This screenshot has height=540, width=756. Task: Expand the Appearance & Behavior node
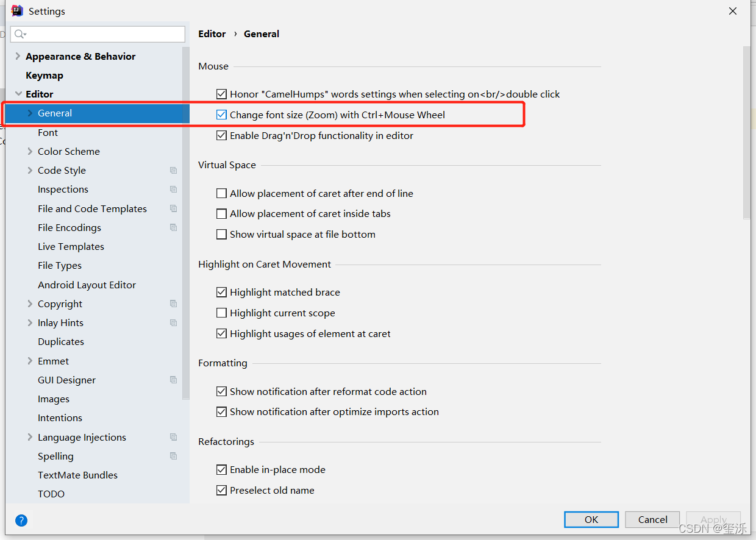[x=18, y=56]
